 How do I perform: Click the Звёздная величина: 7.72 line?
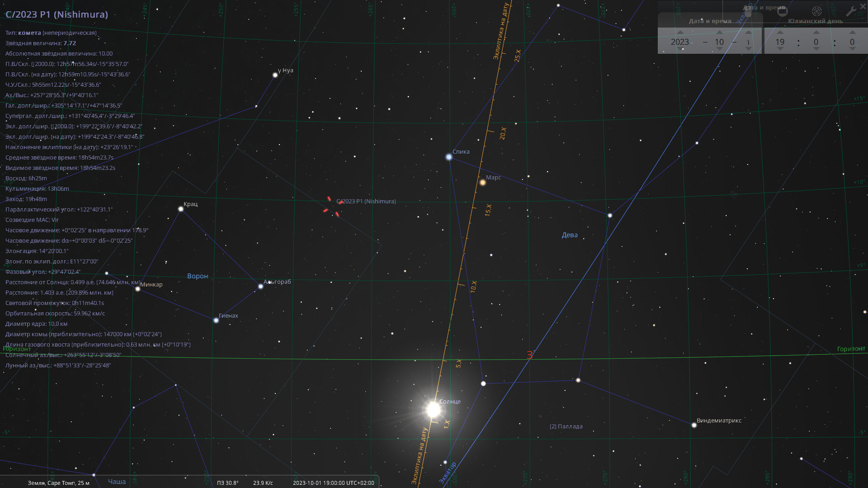click(x=41, y=43)
